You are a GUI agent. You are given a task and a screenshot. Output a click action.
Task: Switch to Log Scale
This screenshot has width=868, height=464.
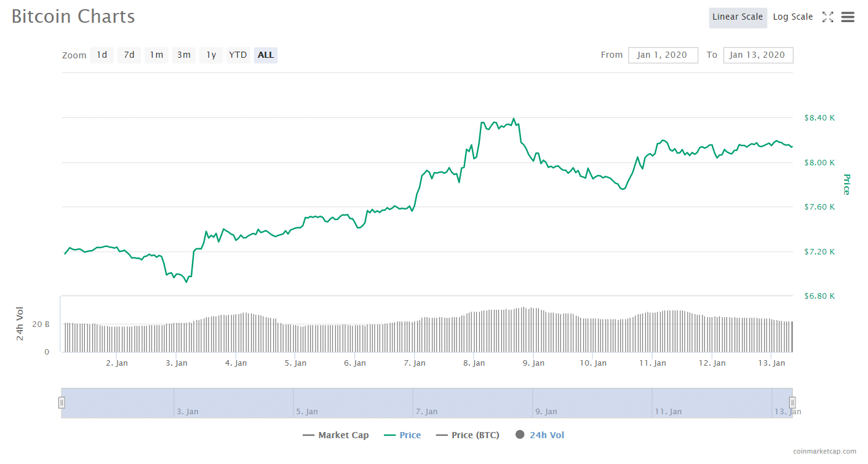point(792,17)
